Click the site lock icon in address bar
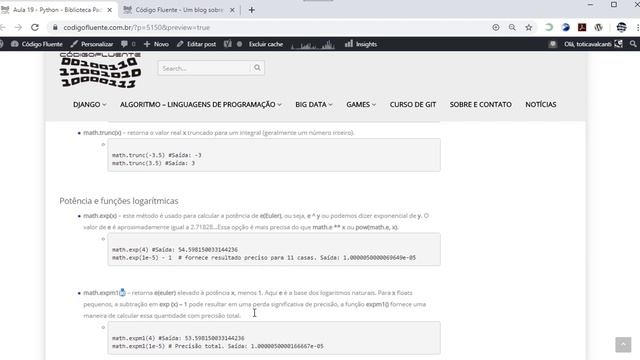The image size is (640, 360). point(55,27)
